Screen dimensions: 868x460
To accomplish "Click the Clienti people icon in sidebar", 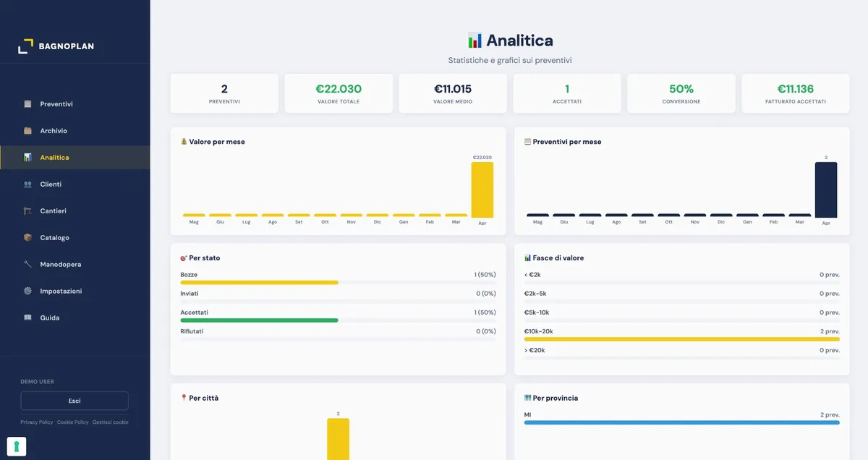I will pos(27,184).
